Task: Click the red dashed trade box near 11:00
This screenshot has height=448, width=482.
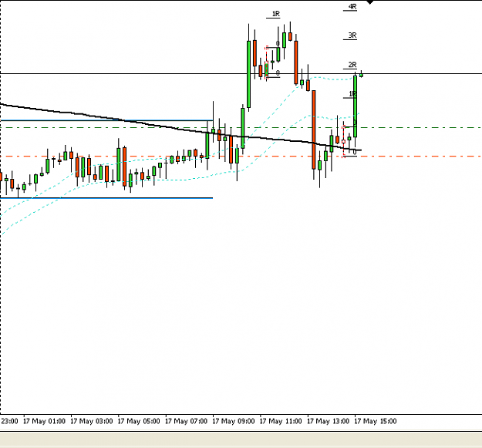Action: tap(267, 63)
